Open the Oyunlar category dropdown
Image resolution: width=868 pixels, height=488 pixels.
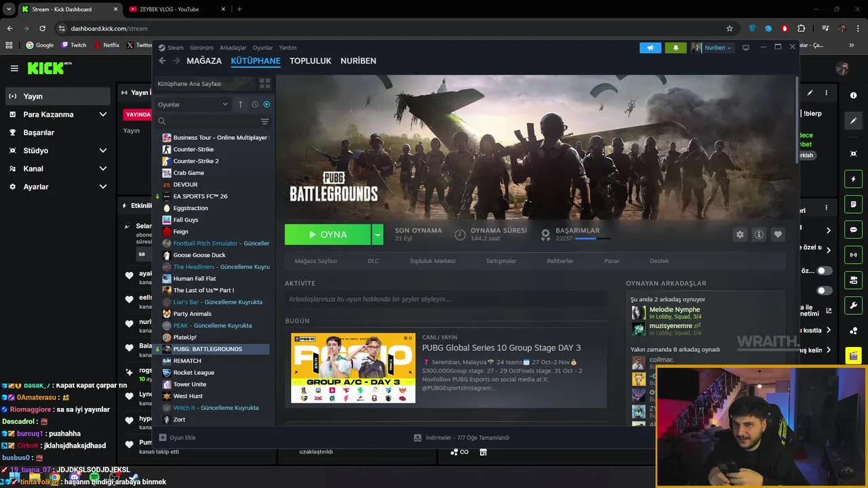pyautogui.click(x=193, y=104)
